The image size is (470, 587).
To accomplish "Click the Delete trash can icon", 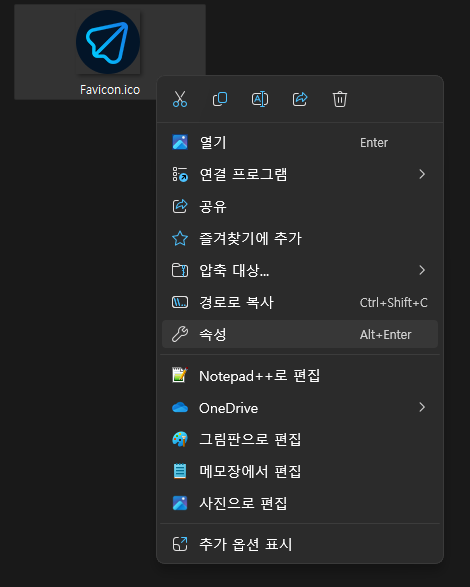I will [x=340, y=99].
